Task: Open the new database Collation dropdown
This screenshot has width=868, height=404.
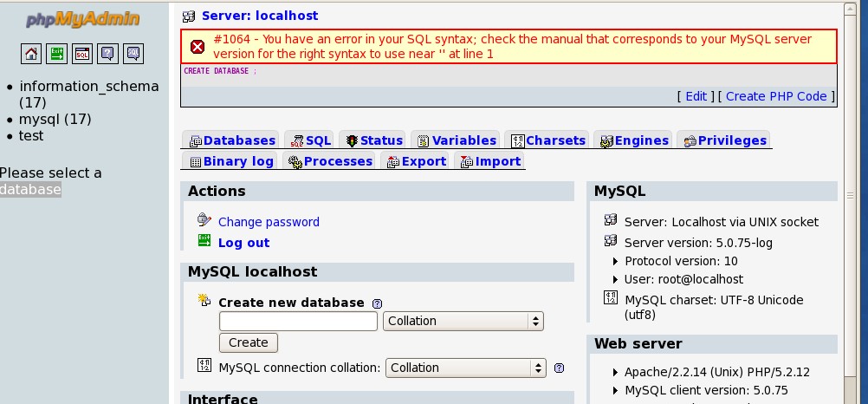Action: (463, 321)
